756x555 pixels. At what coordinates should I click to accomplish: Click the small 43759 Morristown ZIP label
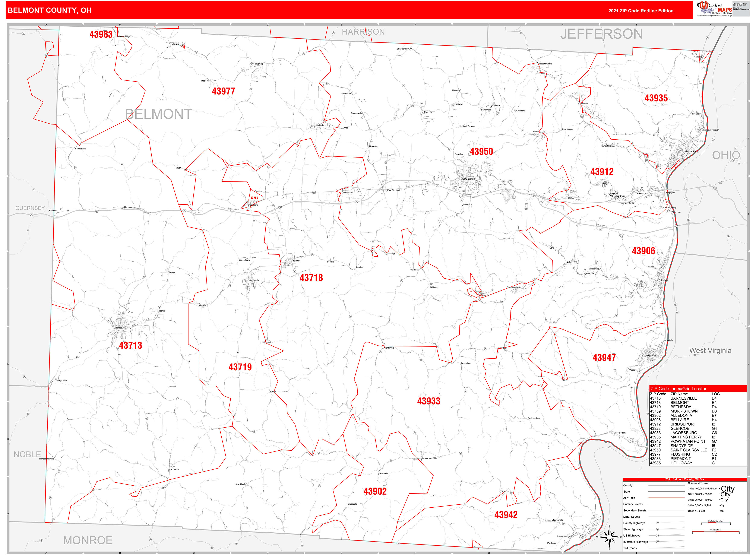click(x=254, y=198)
